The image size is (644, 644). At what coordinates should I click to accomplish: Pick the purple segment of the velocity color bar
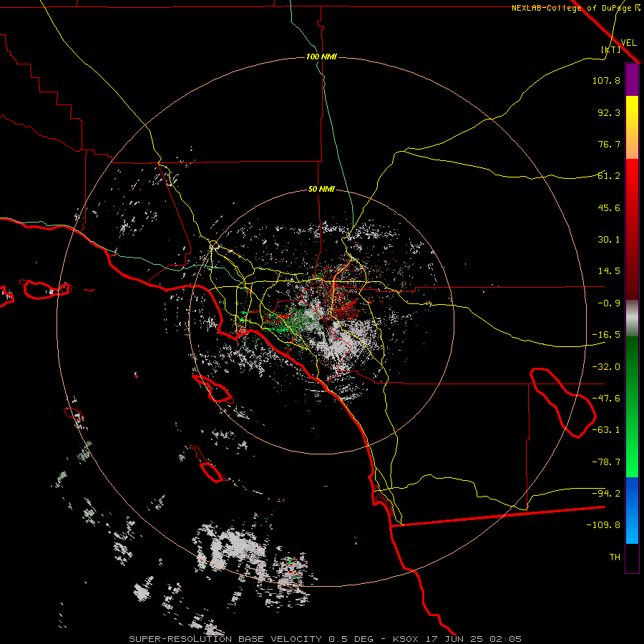(x=632, y=79)
